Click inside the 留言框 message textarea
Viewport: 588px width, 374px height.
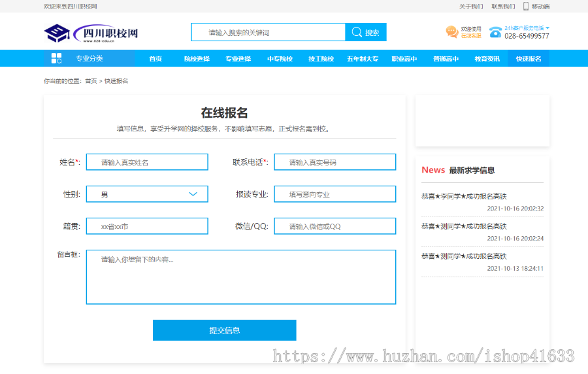(x=241, y=277)
